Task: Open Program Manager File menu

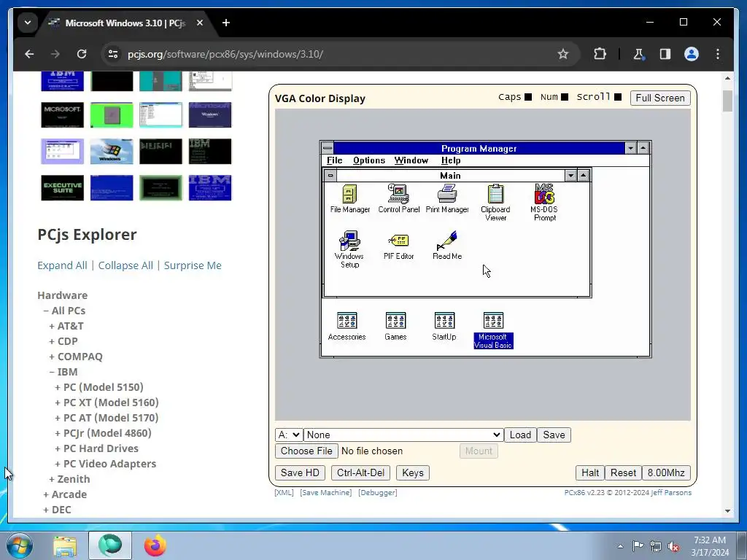Action: click(x=334, y=160)
